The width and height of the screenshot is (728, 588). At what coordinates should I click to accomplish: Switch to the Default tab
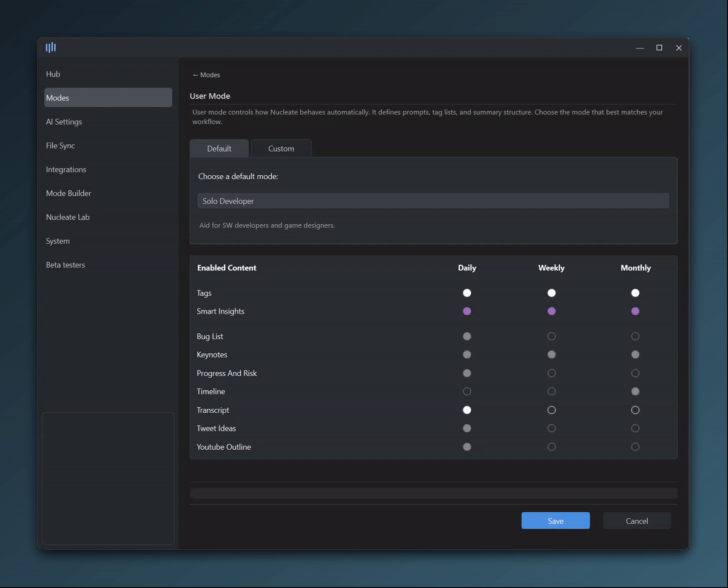[219, 149]
